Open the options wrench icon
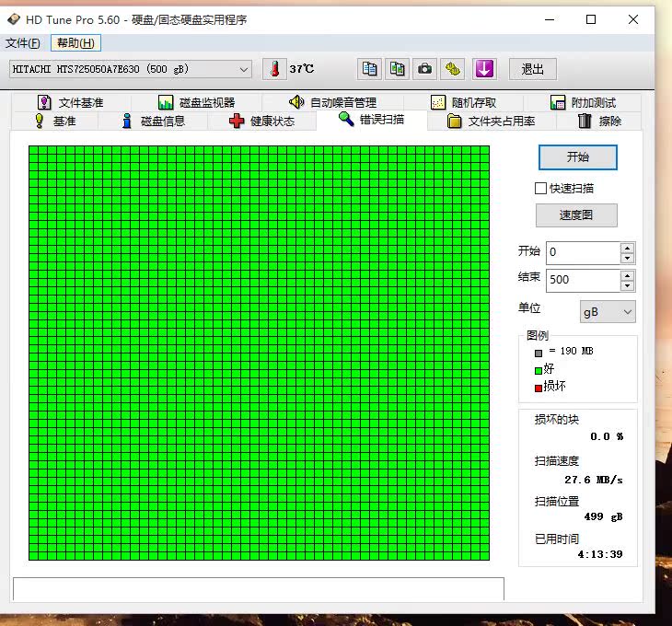672x626 pixels. pos(452,69)
